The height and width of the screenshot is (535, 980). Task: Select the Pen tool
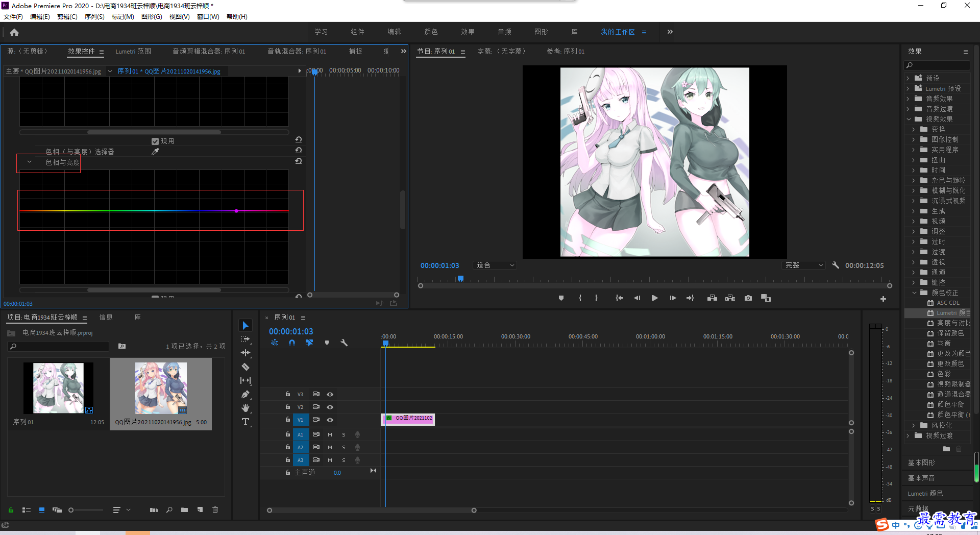point(246,394)
